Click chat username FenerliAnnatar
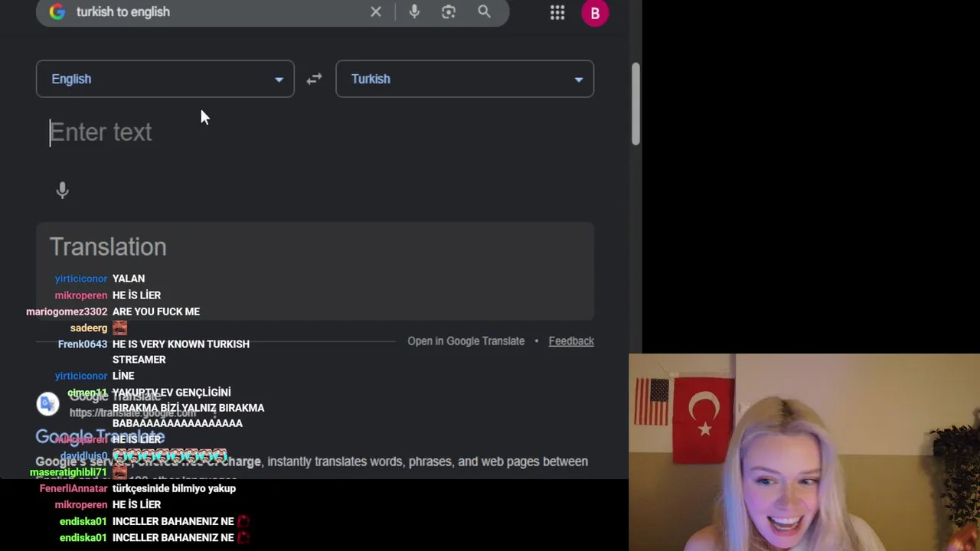980x551 pixels. point(73,488)
